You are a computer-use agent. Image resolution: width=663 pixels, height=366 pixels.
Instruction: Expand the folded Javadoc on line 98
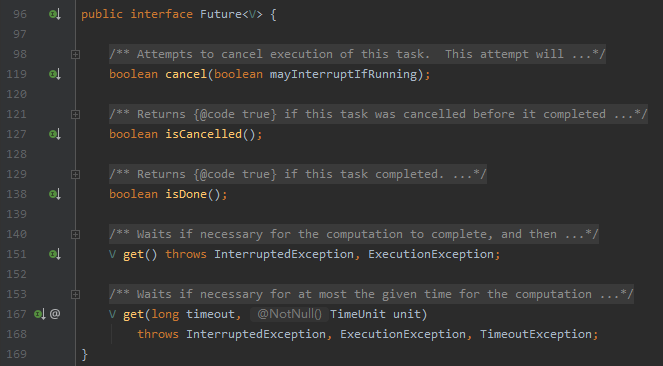tap(75, 54)
